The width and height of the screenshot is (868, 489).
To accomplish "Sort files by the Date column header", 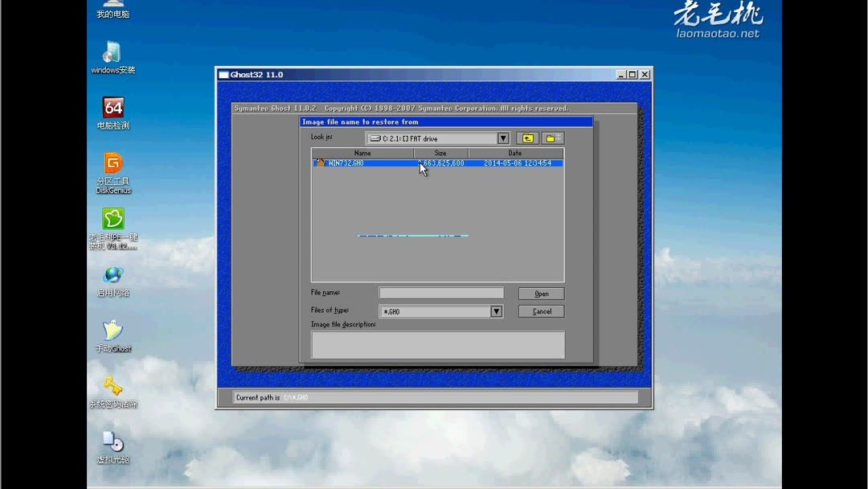I will tap(514, 152).
